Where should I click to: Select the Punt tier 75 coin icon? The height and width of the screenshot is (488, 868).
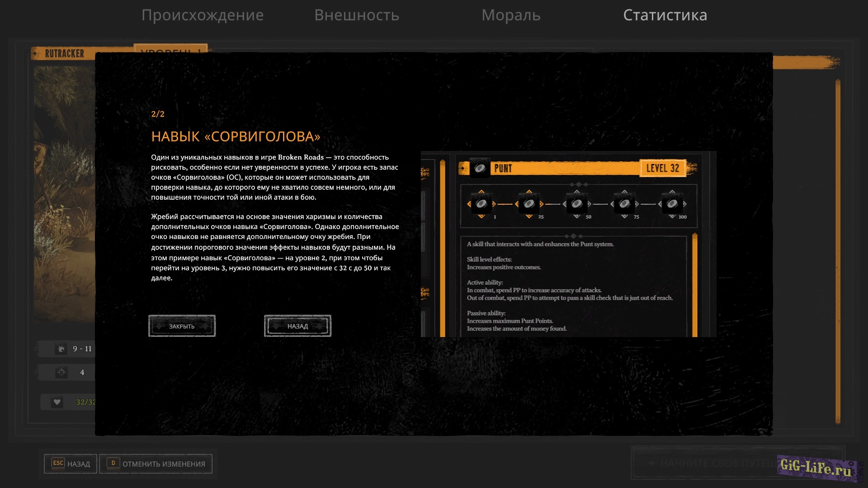(624, 204)
